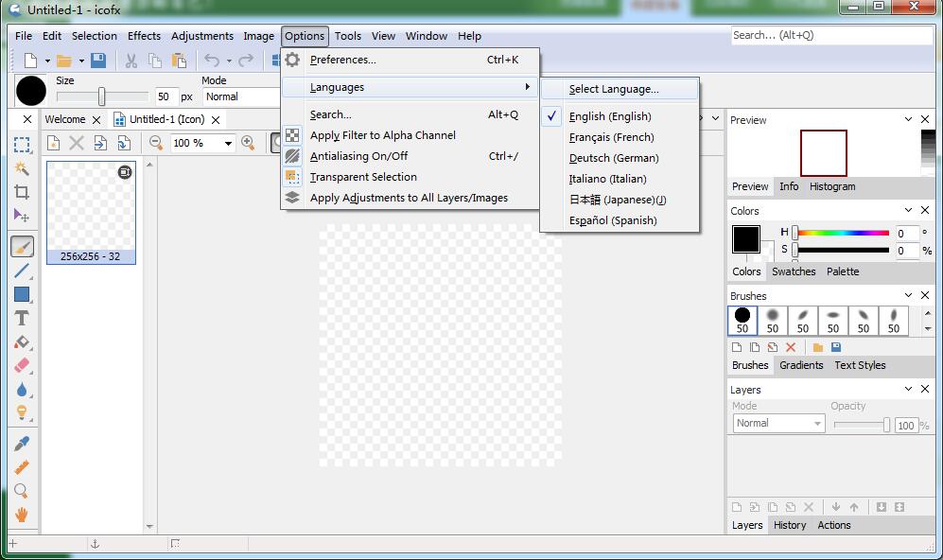Switch language to Deutsch (German)
This screenshot has width=943, height=560.
[x=613, y=158]
